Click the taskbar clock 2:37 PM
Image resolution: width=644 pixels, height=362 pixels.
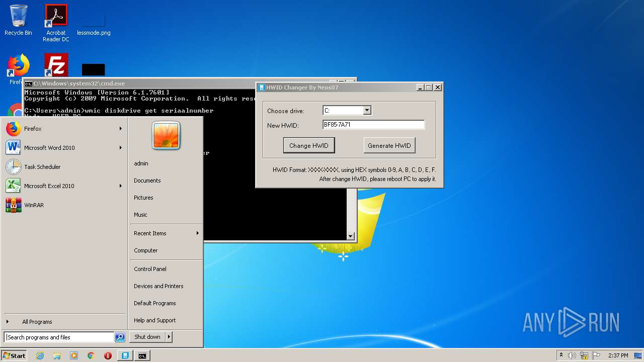click(618, 355)
